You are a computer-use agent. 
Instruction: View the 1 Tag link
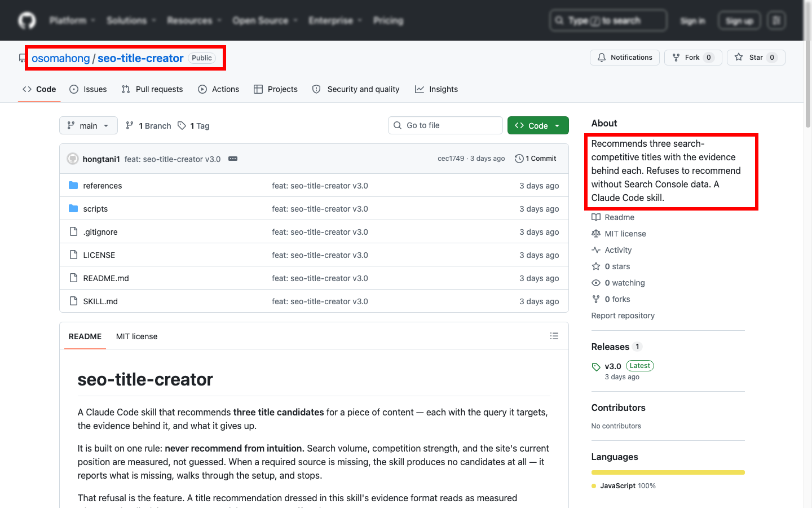click(x=193, y=126)
